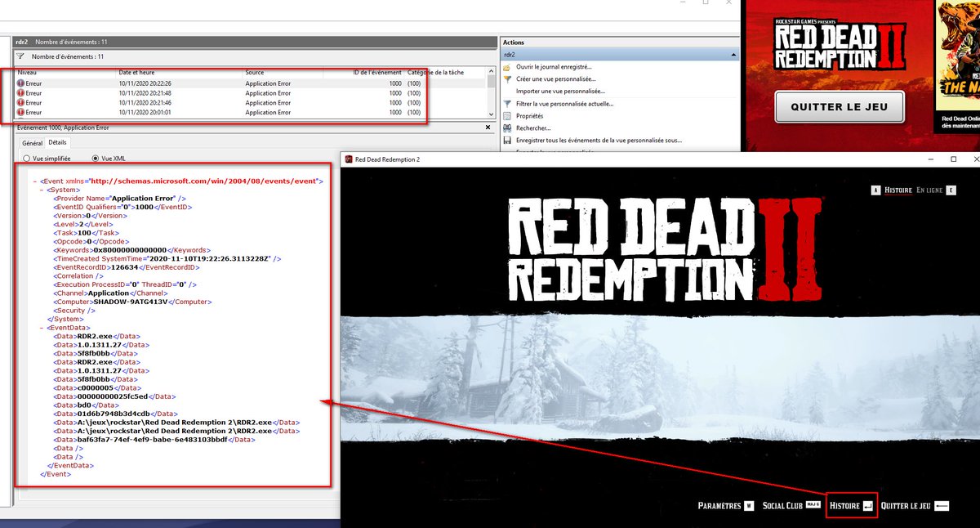The width and height of the screenshot is (980, 528).
Task: Click Paramètres in the game menu
Action: click(719, 506)
